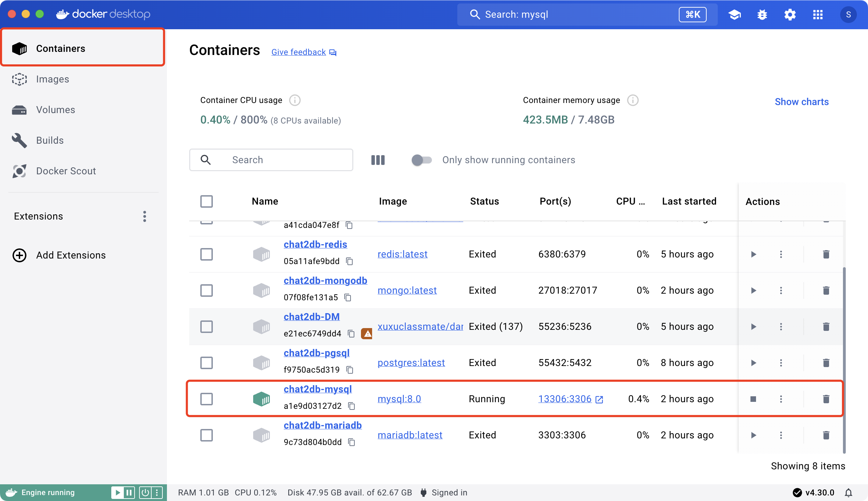
Task: Go to Volumes in sidebar
Action: tap(83, 110)
